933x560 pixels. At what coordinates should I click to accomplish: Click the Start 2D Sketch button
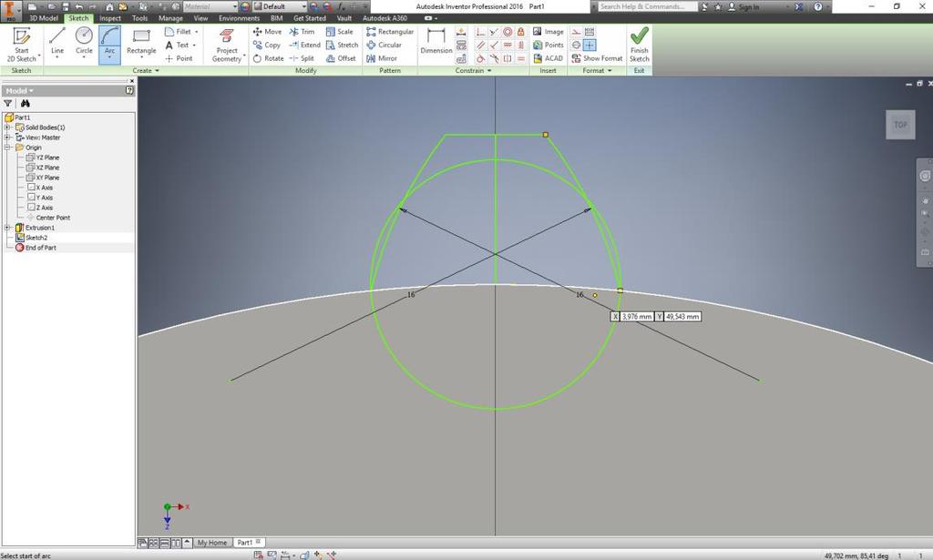point(22,44)
